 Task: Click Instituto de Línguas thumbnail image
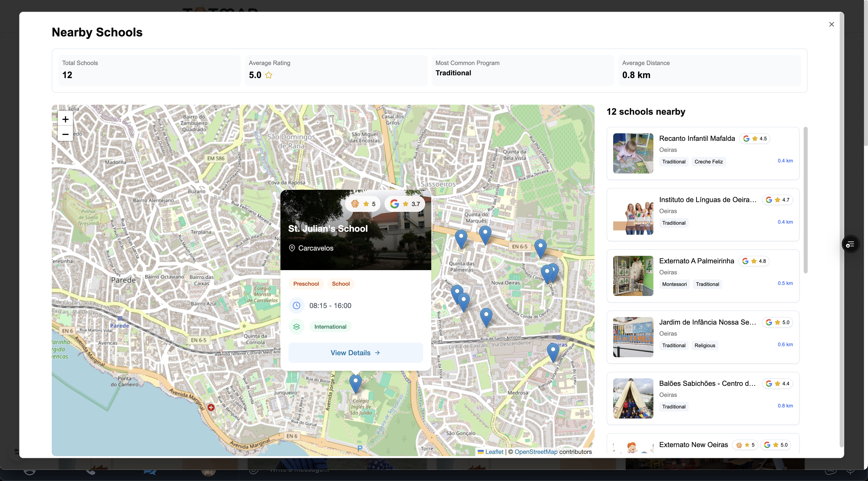coord(633,214)
